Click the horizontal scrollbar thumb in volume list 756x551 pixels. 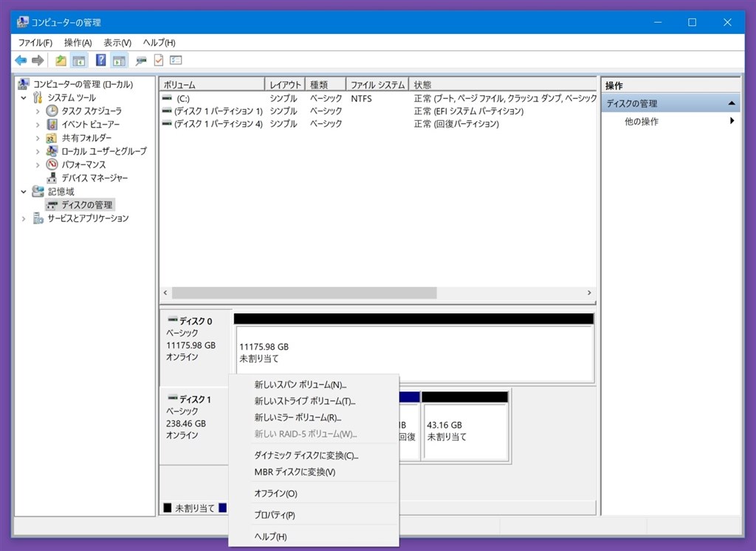304,293
